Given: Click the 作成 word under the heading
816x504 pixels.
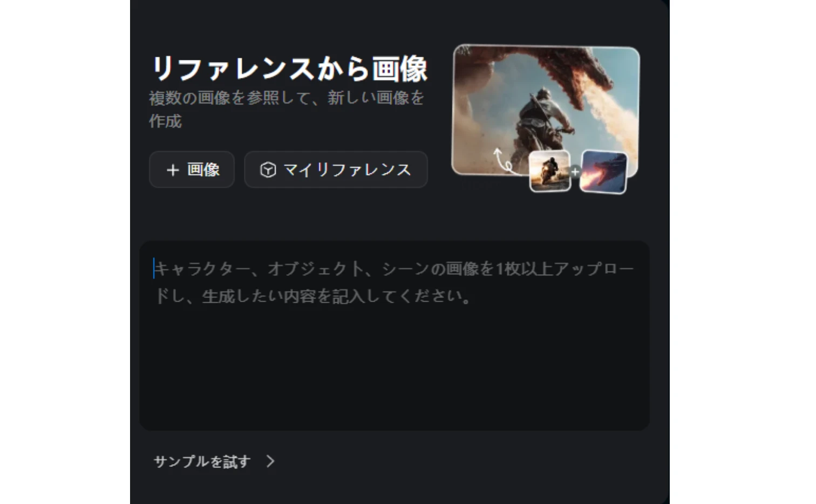Looking at the screenshot, I should [165, 121].
